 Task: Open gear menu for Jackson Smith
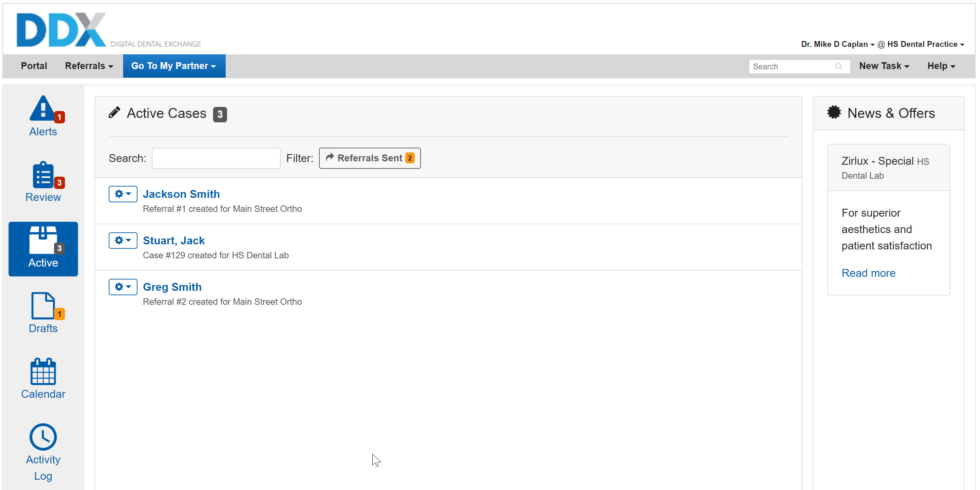(122, 194)
